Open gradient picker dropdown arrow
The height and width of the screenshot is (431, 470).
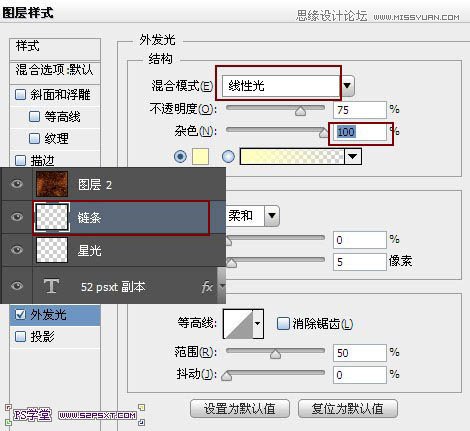pyautogui.click(x=353, y=156)
